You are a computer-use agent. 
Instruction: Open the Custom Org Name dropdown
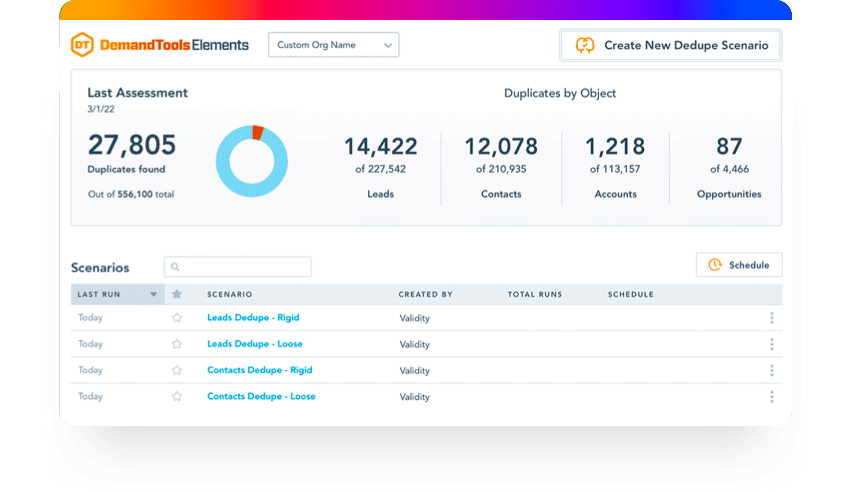[333, 45]
